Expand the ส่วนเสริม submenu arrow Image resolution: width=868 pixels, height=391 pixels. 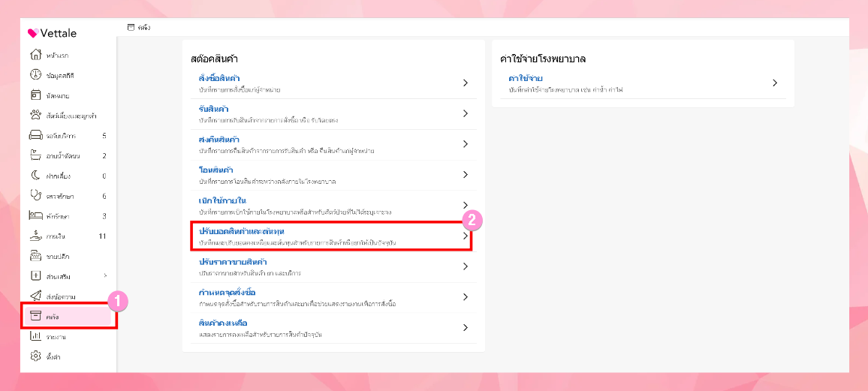(x=105, y=275)
